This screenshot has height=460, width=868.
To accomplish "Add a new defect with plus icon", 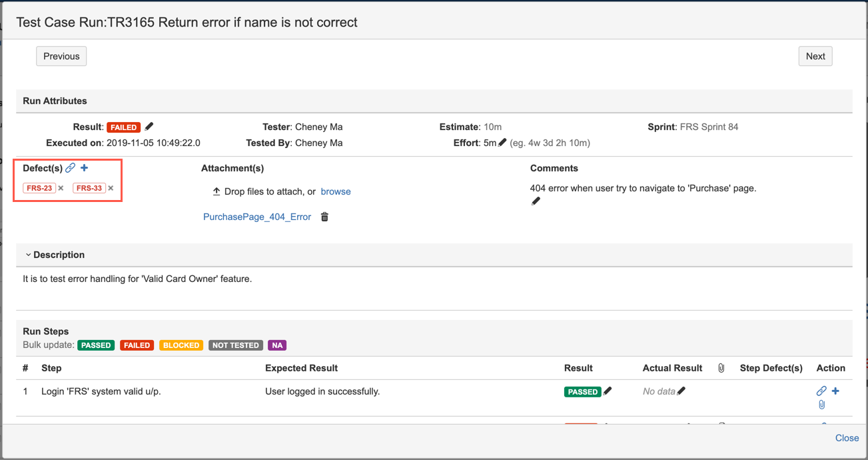I will [x=84, y=168].
